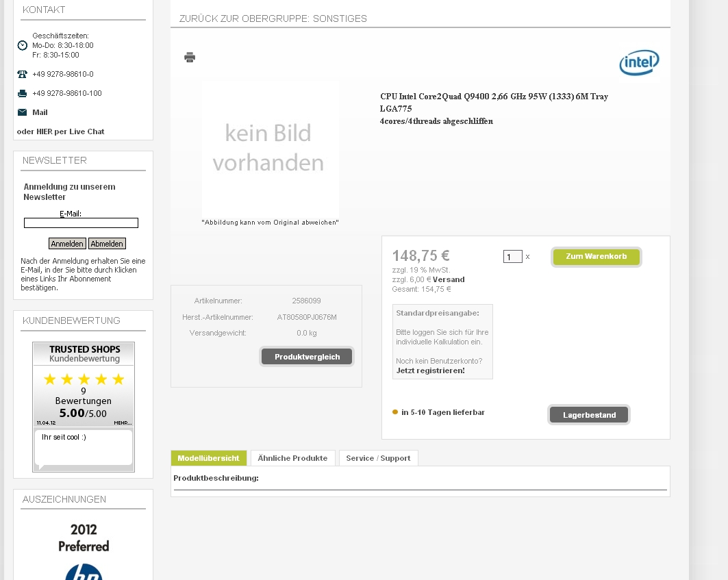Image resolution: width=728 pixels, height=580 pixels.
Task: Click the KUNDENBEWERTUNG section header
Action: point(71,320)
